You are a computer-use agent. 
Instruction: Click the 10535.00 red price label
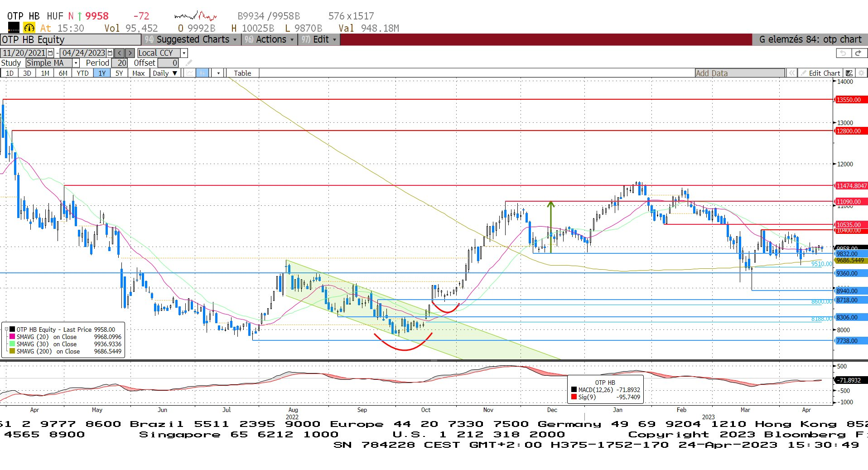click(x=850, y=225)
